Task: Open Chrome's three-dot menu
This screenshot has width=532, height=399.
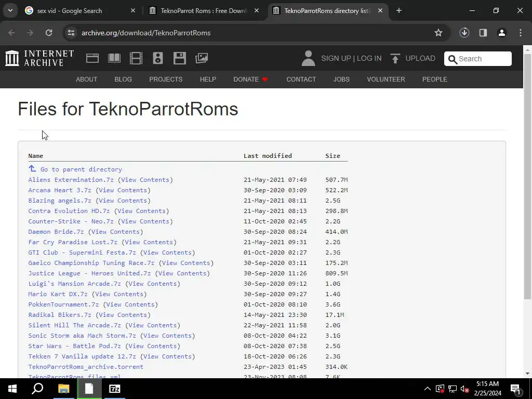Action: tap(521, 33)
